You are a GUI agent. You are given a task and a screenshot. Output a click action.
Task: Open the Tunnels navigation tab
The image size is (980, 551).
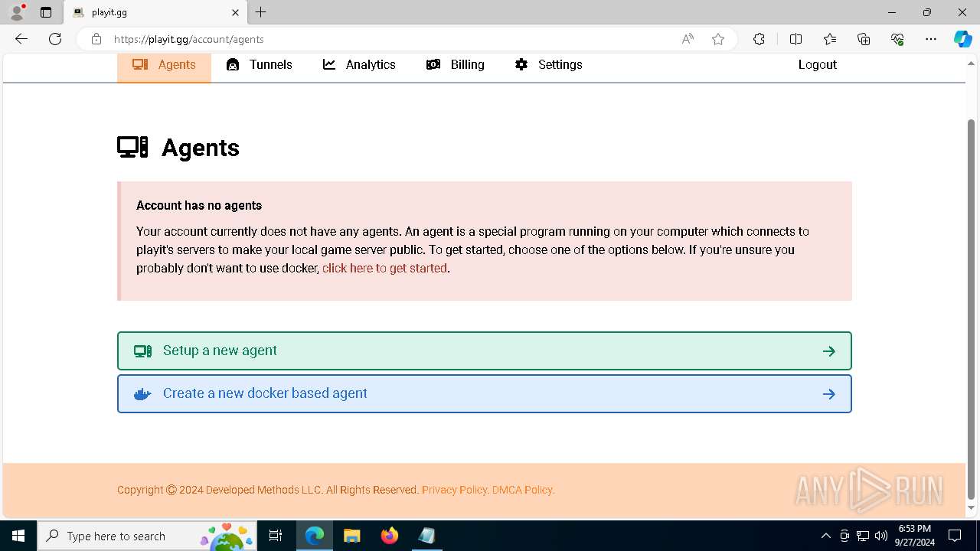(x=260, y=65)
